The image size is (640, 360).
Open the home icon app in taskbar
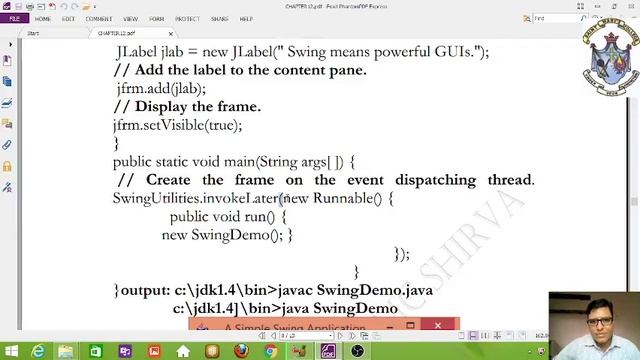[x=183, y=351]
